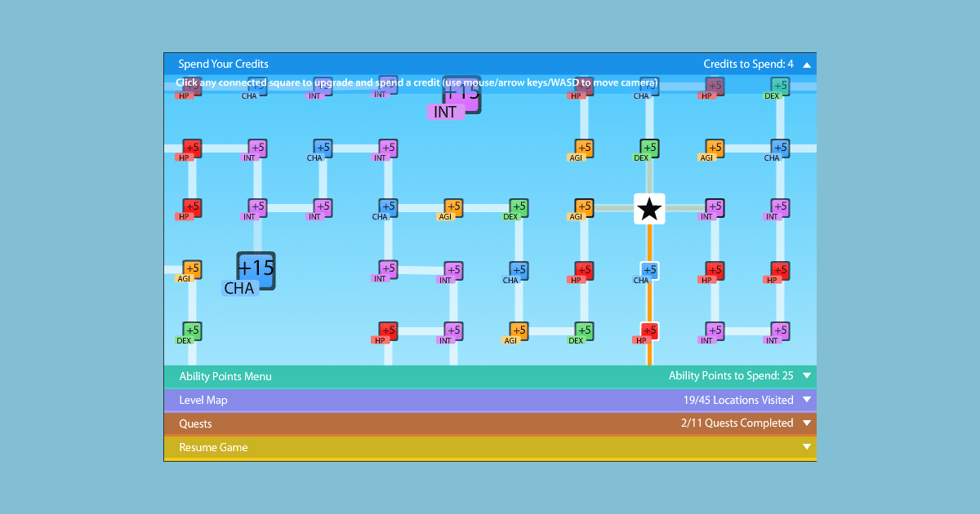Click the red +5 HP square on the orange path
The image size is (980, 514).
(x=649, y=331)
